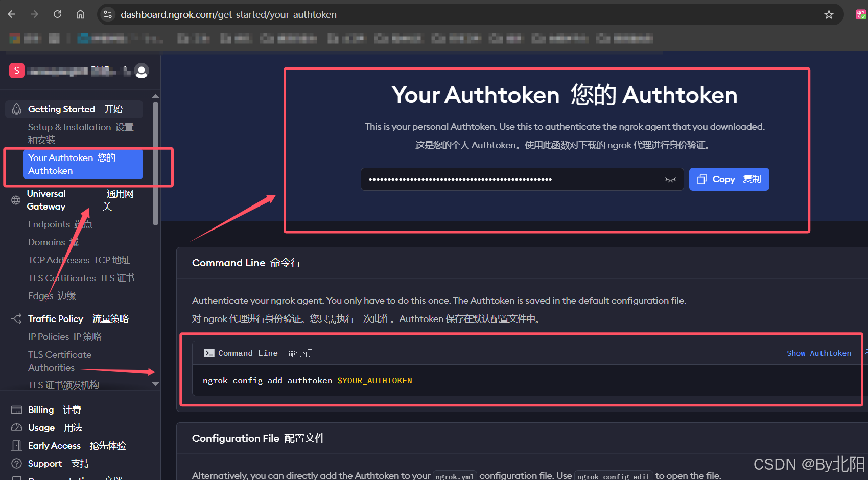The height and width of the screenshot is (480, 868).
Task: Click the Copy button for the Authtoken
Action: (x=729, y=179)
